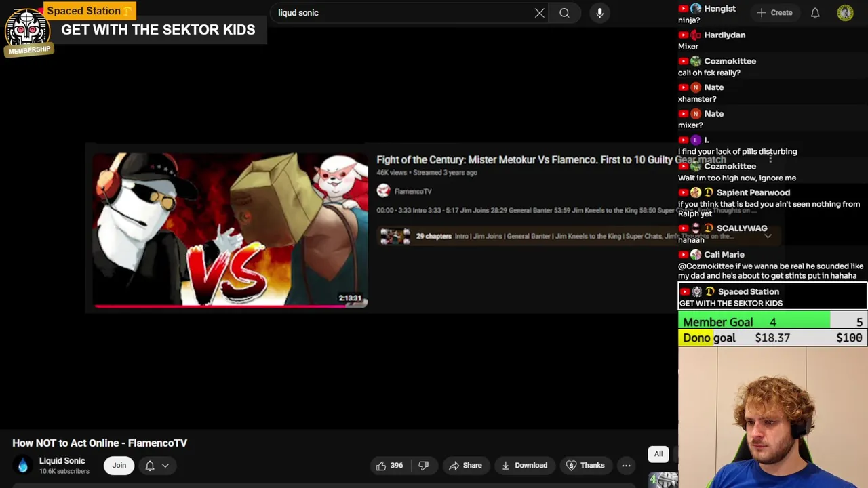Click Cali Marie's chat avatar
This screenshot has height=488, width=868.
click(696, 255)
